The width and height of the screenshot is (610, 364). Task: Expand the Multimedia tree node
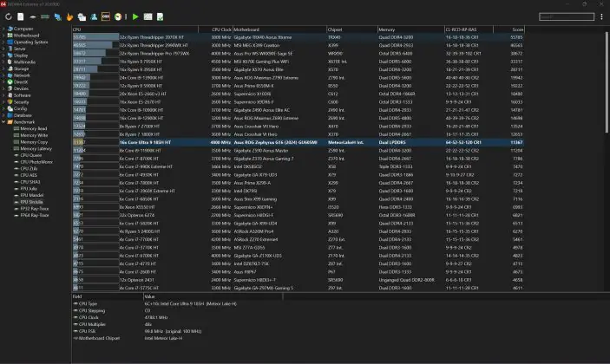[3, 62]
